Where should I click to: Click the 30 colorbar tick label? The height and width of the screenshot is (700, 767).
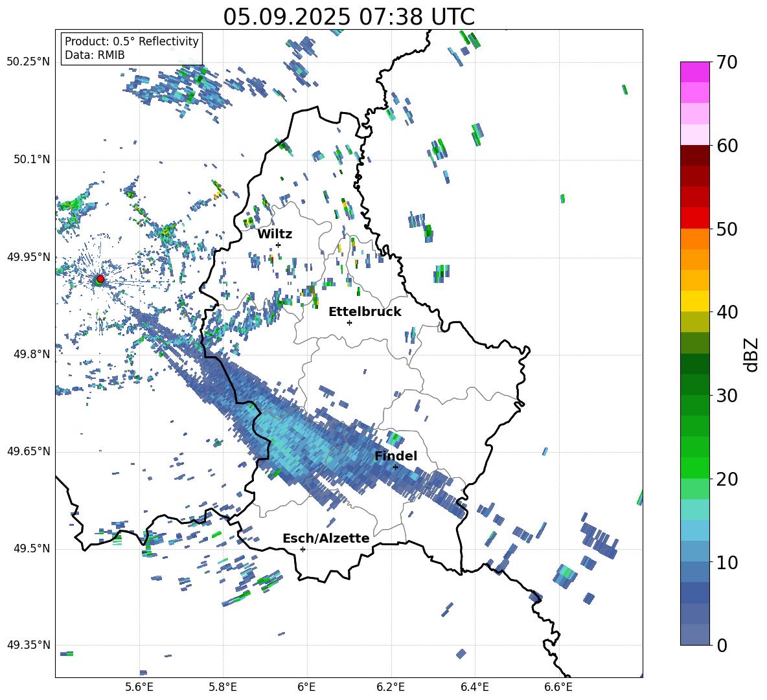point(726,396)
